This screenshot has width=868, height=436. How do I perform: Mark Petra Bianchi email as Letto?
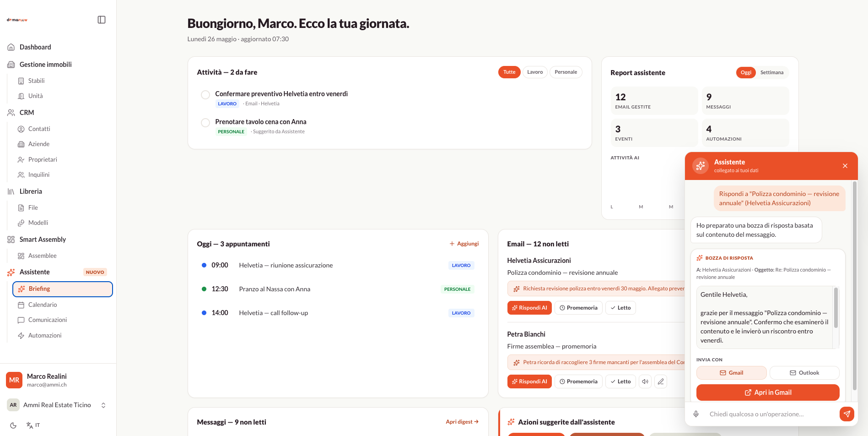coord(620,381)
